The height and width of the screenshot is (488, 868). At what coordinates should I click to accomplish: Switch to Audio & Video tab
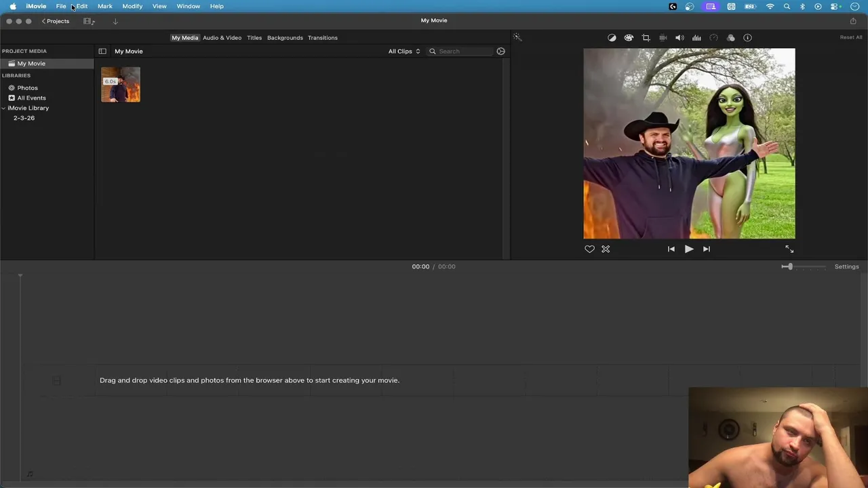coord(222,38)
